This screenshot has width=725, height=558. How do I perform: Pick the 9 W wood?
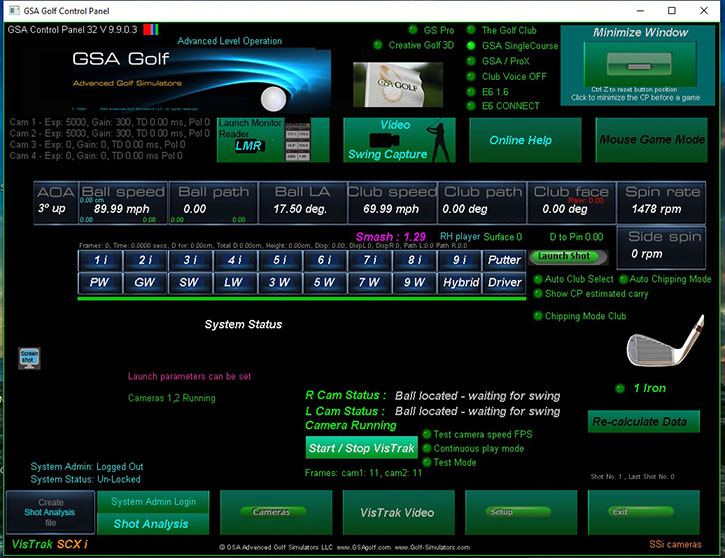click(414, 282)
